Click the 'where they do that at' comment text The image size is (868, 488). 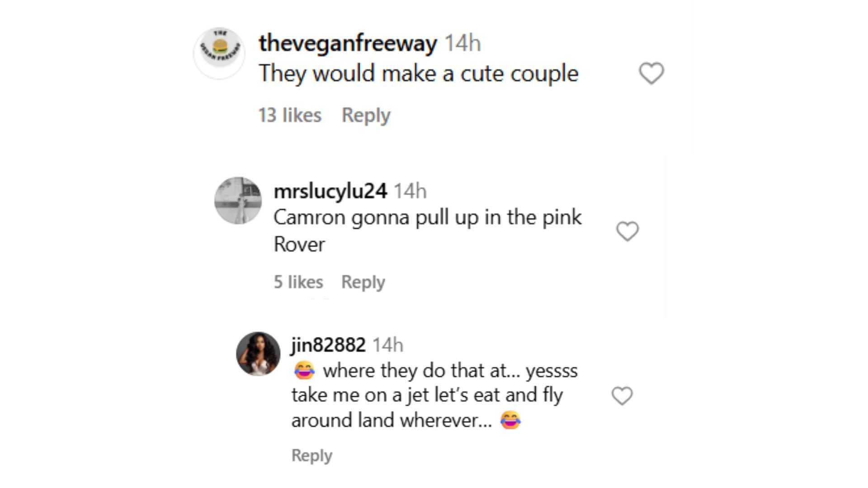[x=434, y=395]
